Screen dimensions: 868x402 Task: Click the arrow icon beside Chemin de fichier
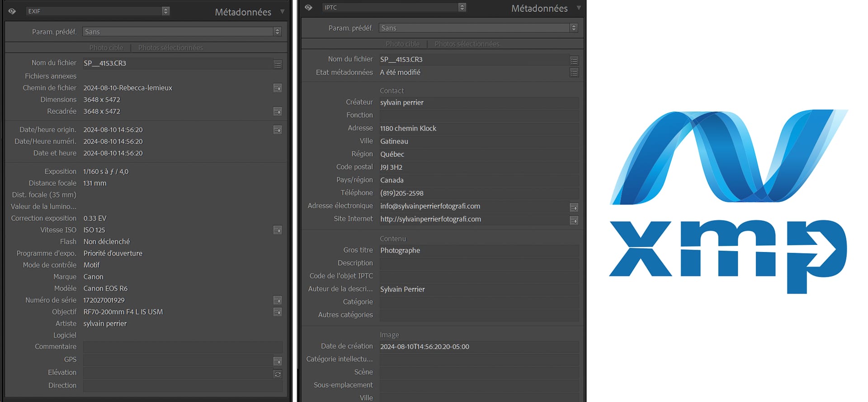(x=278, y=88)
